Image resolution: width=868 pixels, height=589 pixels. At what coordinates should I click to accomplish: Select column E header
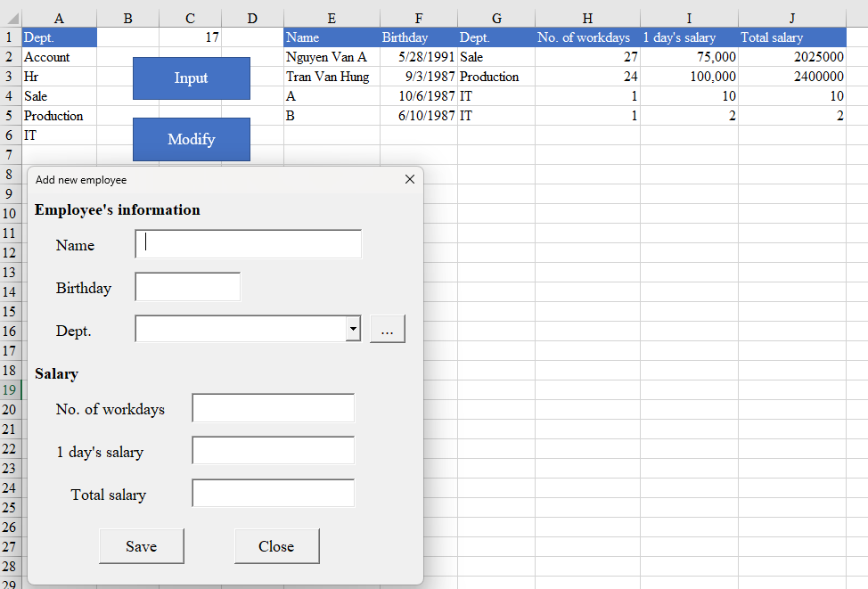[332, 18]
